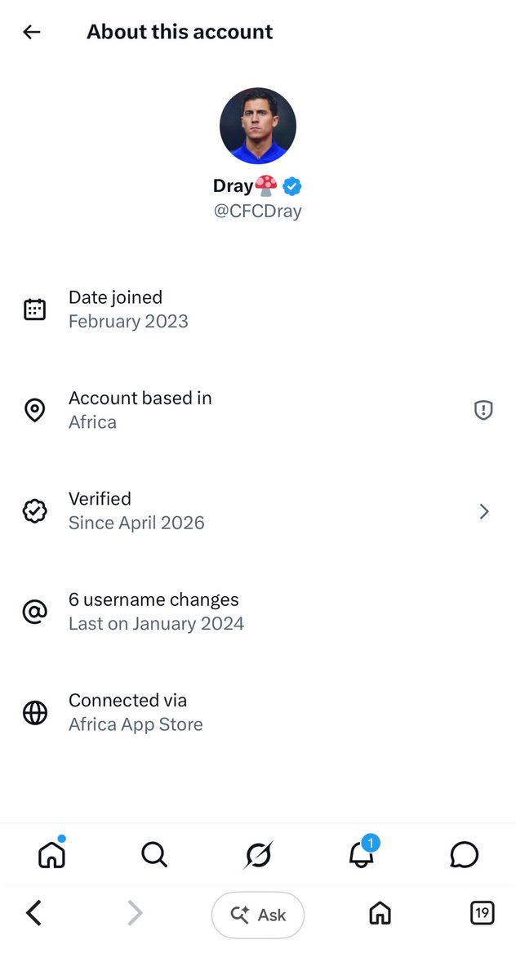Screen dimensions: 516x980
Task: Tap the verified checkmark badge icon in the list
Action: click(x=34, y=511)
